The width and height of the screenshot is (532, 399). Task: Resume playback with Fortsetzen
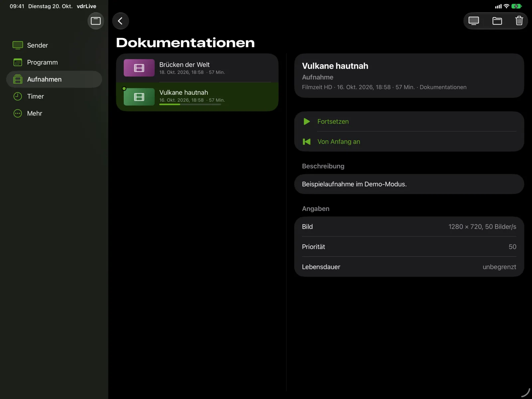409,121
